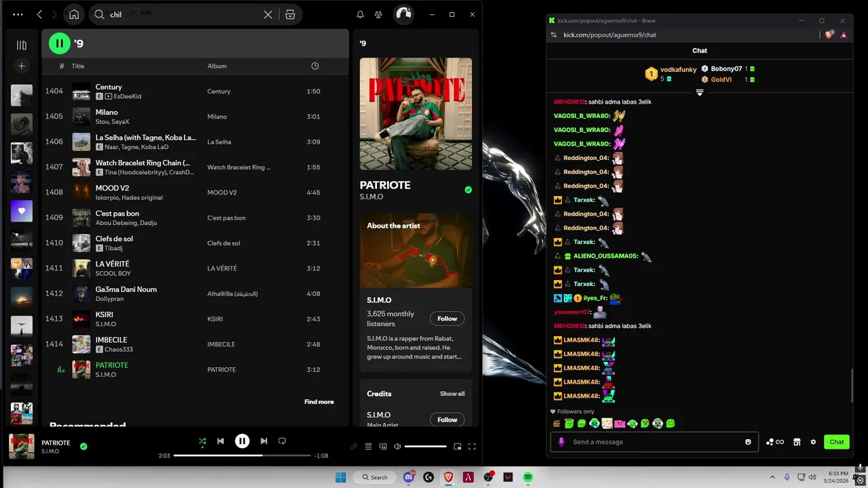This screenshot has width=868, height=488.
Task: Open the Spotify profile avatar menu
Action: [403, 14]
